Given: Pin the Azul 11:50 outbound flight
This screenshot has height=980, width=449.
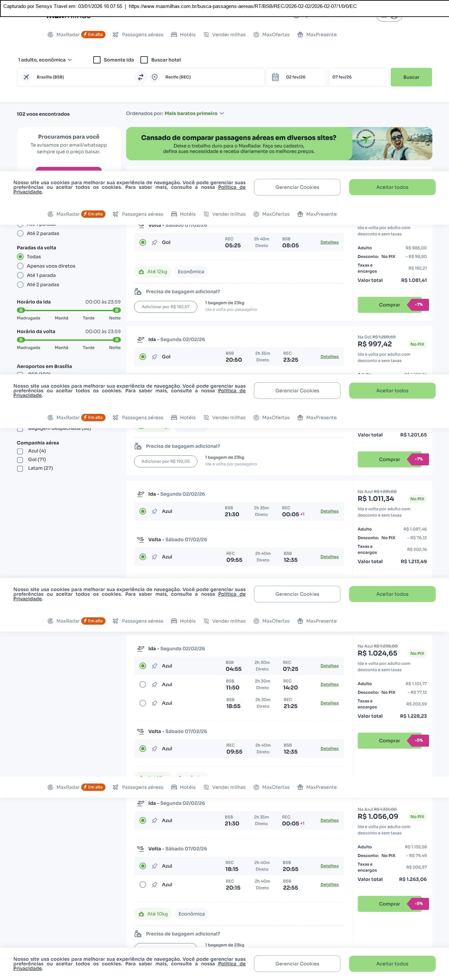Looking at the screenshot, I should coord(154,685).
